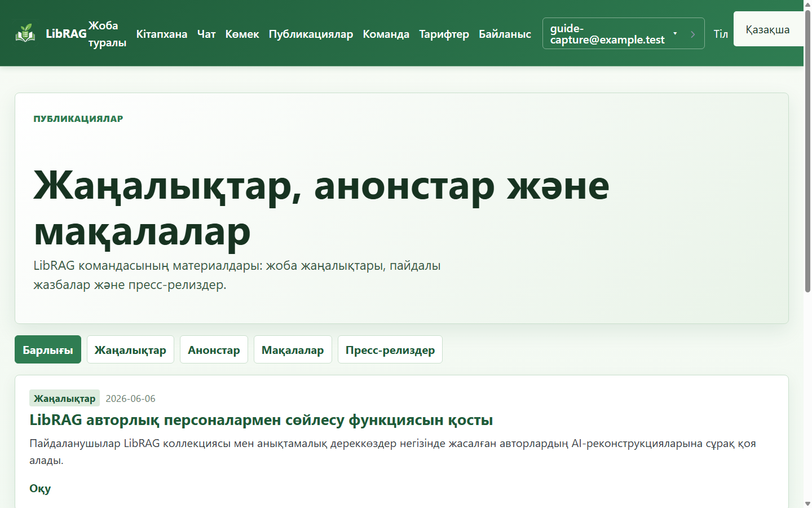Click the scrollbar up arrow
Image resolution: width=812 pixels, height=508 pixels.
[807, 4]
